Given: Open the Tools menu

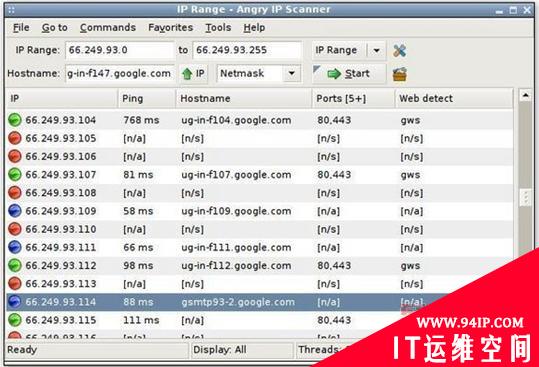Looking at the screenshot, I should click(218, 27).
